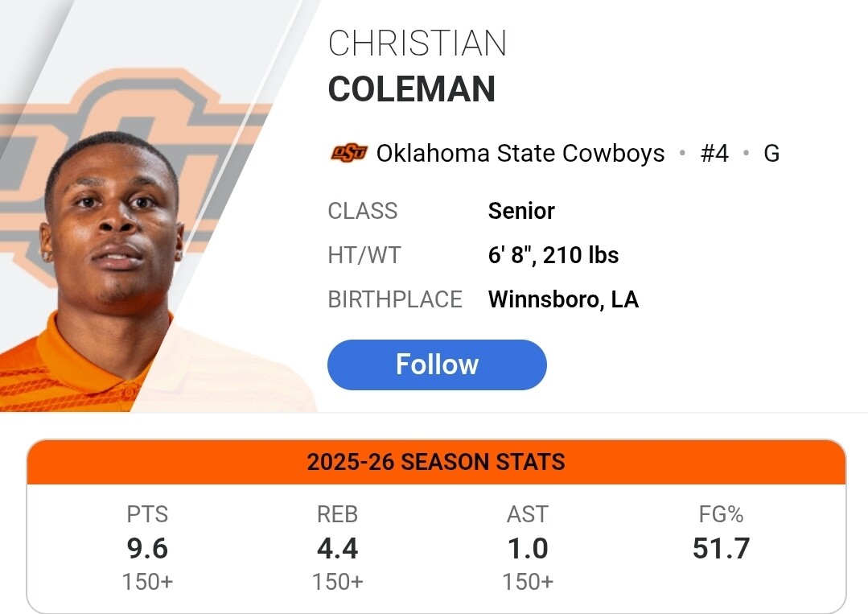The image size is (868, 614).
Task: Select the 2025-26 Season Stats header bar
Action: click(436, 462)
